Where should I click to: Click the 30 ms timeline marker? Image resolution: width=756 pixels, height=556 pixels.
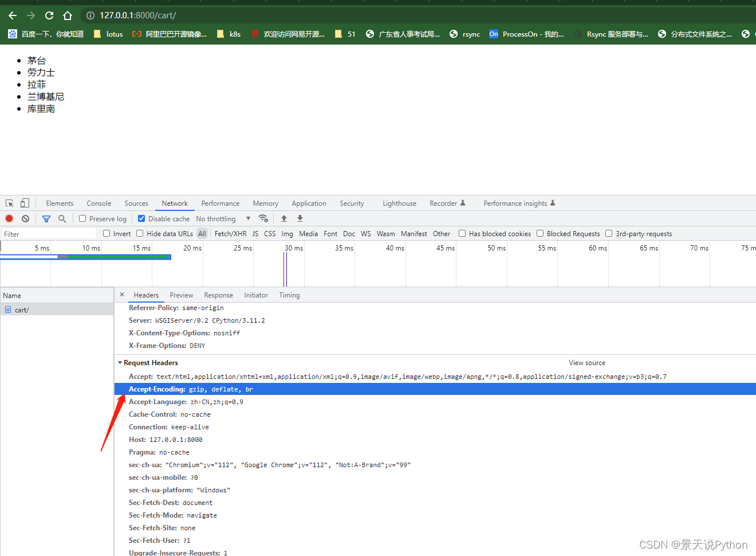click(x=293, y=248)
